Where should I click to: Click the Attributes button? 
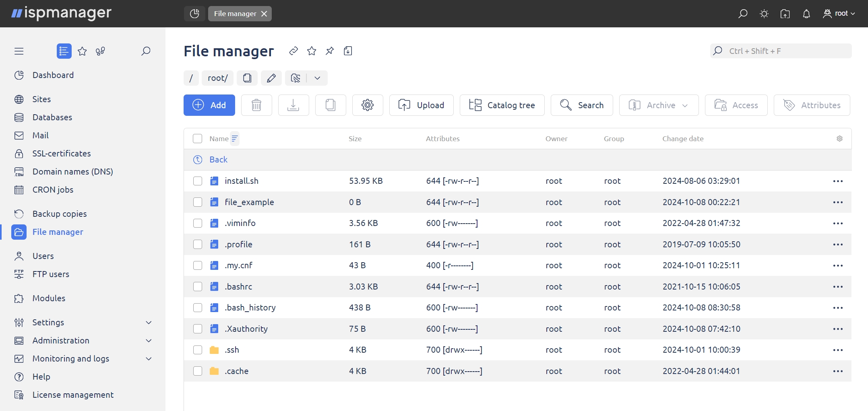click(x=812, y=105)
